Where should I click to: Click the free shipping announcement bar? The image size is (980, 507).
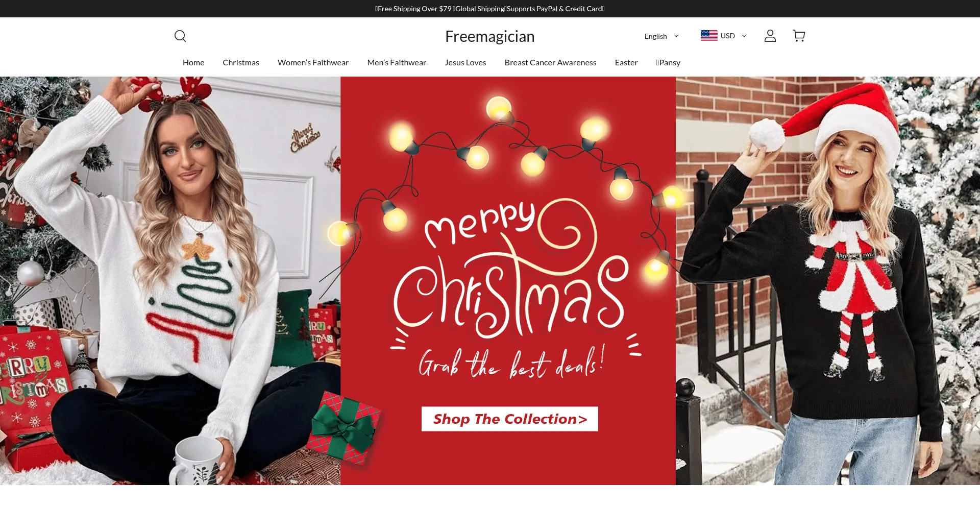[490, 9]
